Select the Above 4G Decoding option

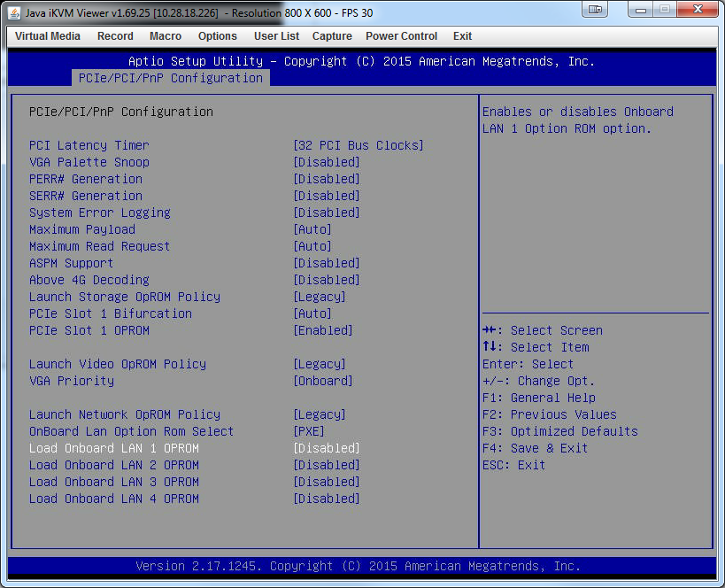click(89, 280)
